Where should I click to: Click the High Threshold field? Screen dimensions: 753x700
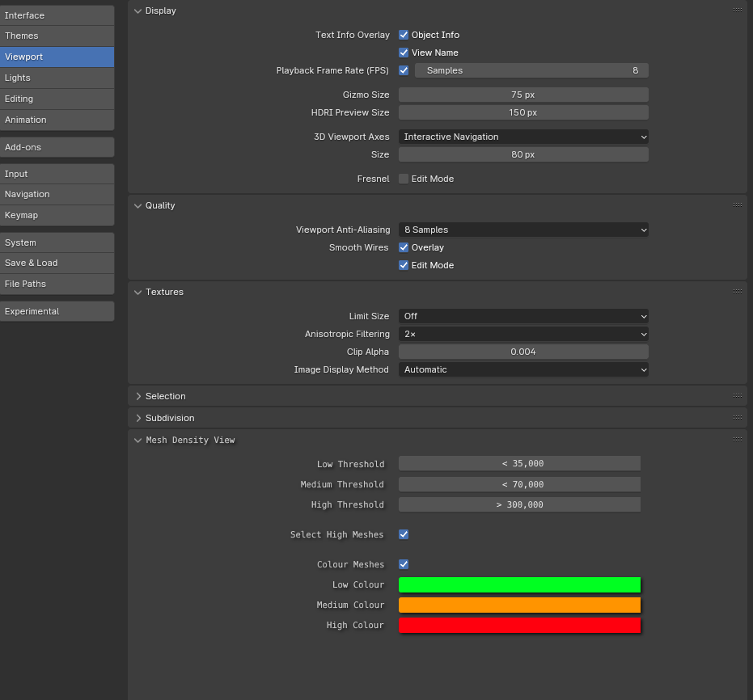pyautogui.click(x=519, y=504)
